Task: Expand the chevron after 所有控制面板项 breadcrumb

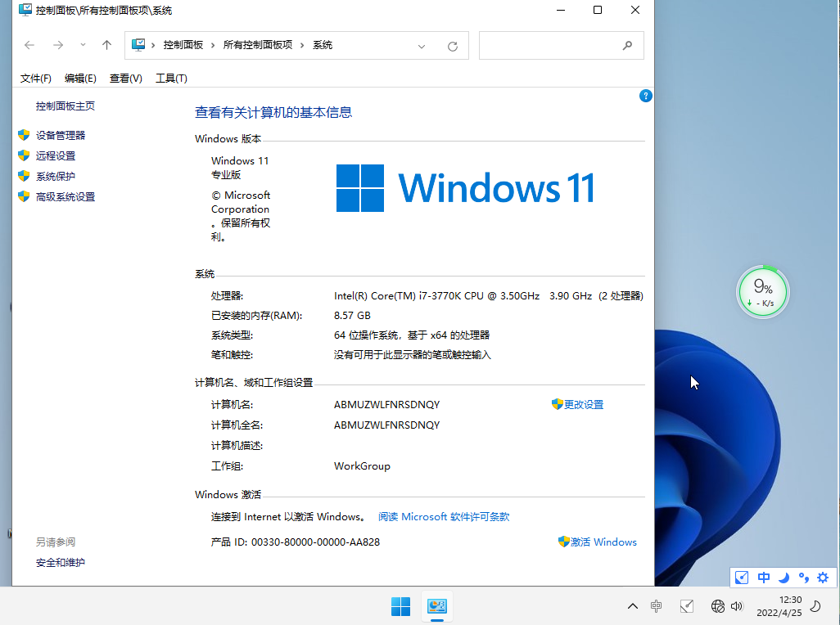Action: click(302, 46)
